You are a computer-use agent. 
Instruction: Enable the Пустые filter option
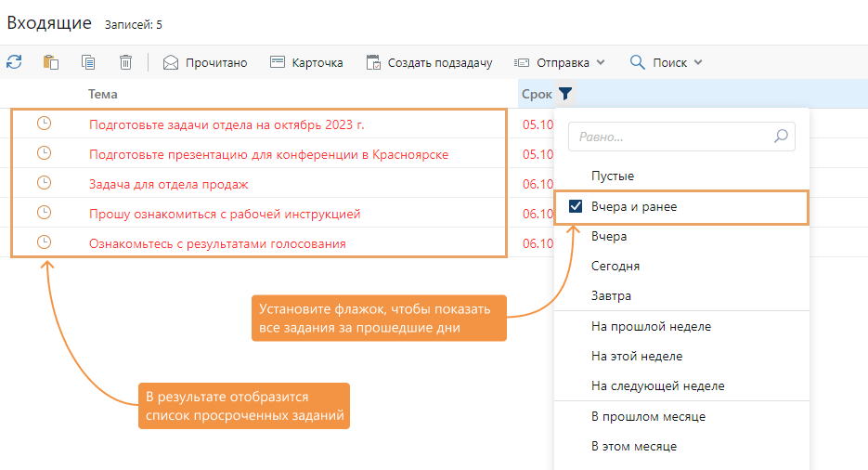[612, 176]
